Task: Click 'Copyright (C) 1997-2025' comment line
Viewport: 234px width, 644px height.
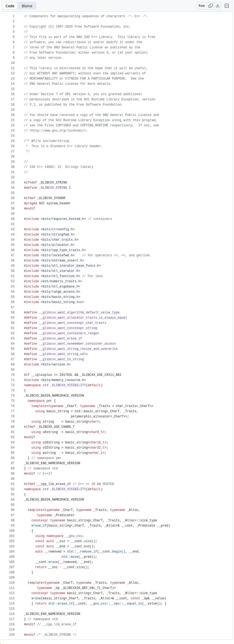Action: 77,27
